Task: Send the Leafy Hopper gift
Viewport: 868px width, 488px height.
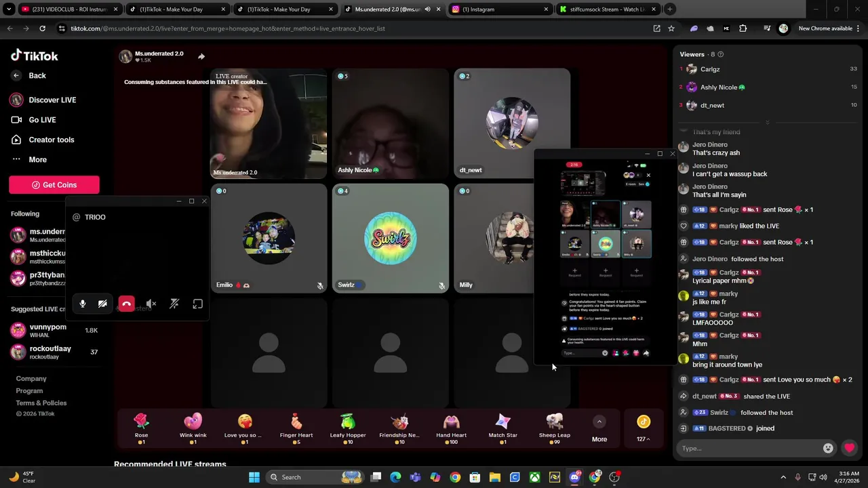Action: point(348,428)
